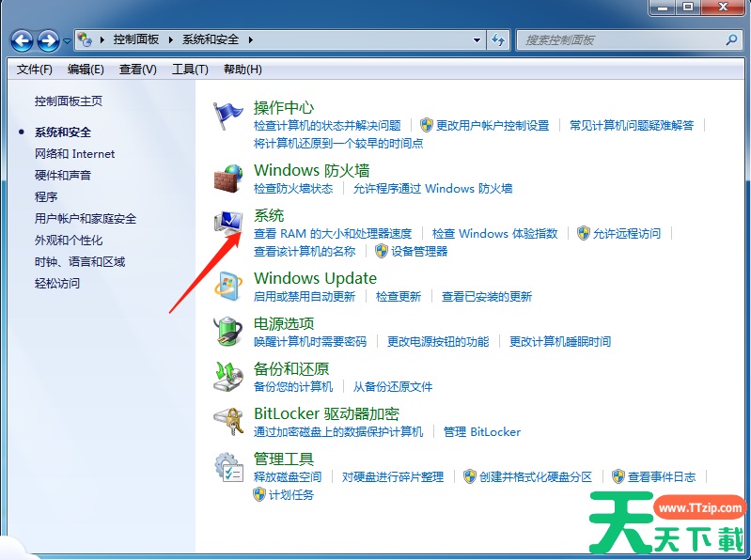Click the Control Panel icon in address bar
The image size is (751, 560).
point(86,39)
